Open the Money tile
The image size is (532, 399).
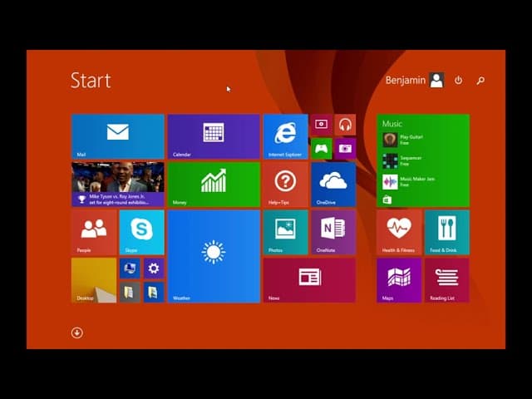214,185
